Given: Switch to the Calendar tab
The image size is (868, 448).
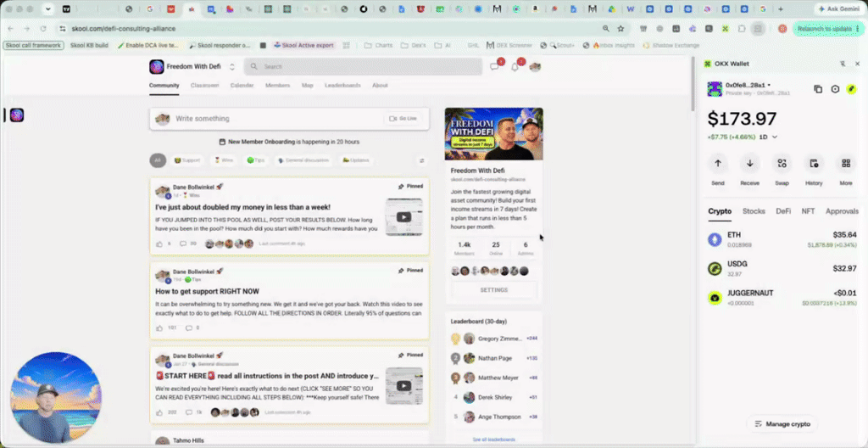Looking at the screenshot, I should pos(242,86).
